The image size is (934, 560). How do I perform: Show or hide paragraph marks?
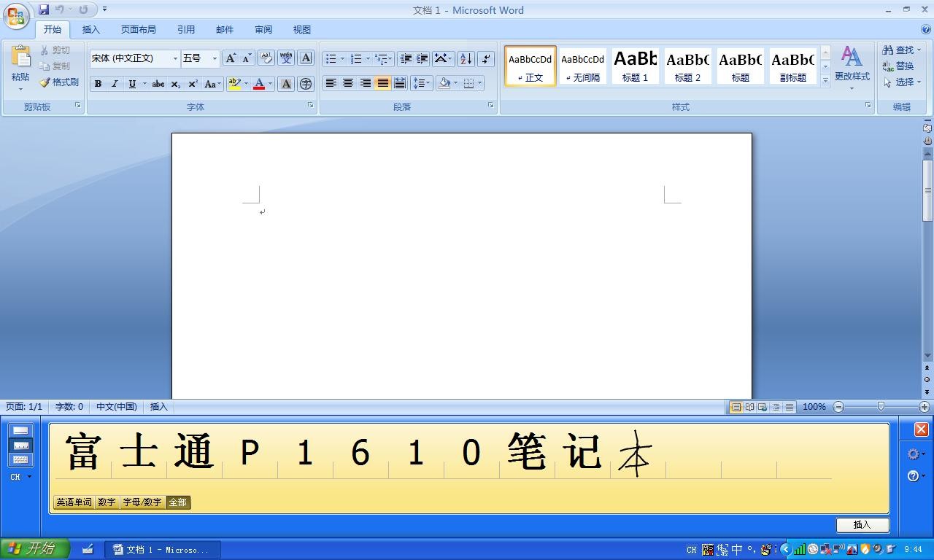tap(487, 58)
